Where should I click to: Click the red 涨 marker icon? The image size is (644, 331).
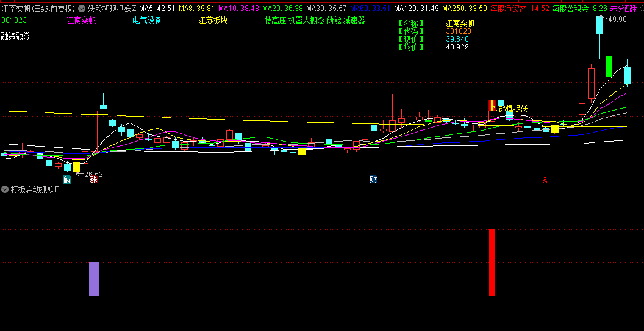(94, 180)
